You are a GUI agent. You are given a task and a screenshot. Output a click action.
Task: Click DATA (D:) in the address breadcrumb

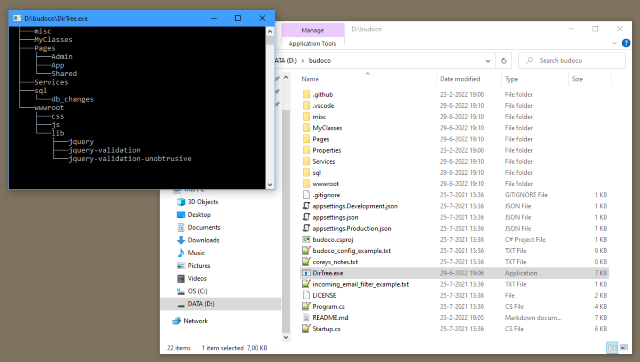[286, 60]
